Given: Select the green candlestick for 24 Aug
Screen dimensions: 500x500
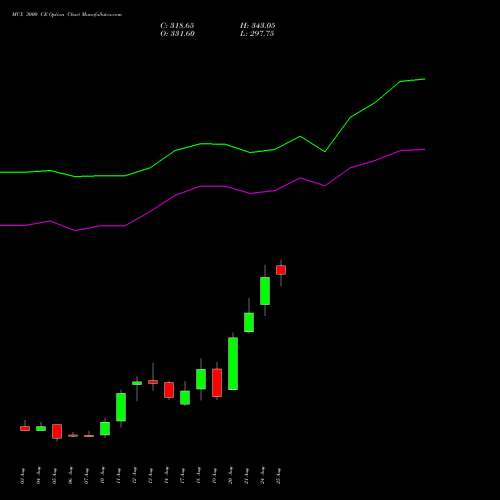Looking at the screenshot, I should pos(265,291).
